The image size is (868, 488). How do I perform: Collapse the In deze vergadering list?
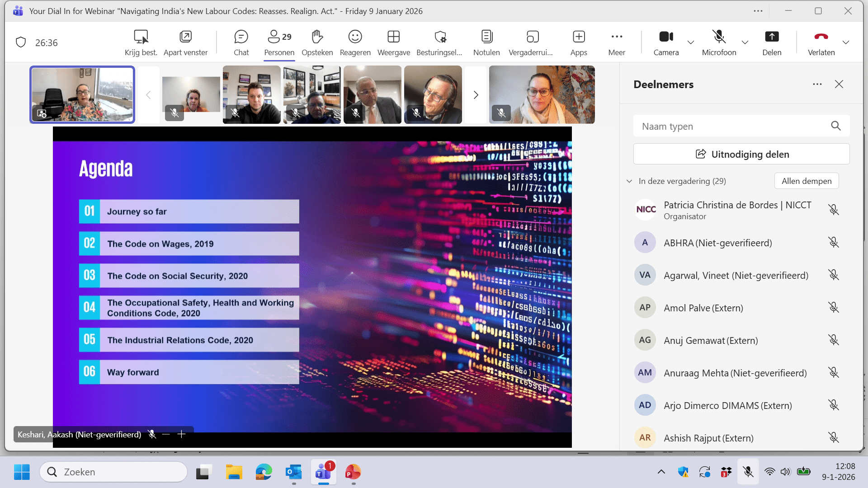click(629, 181)
